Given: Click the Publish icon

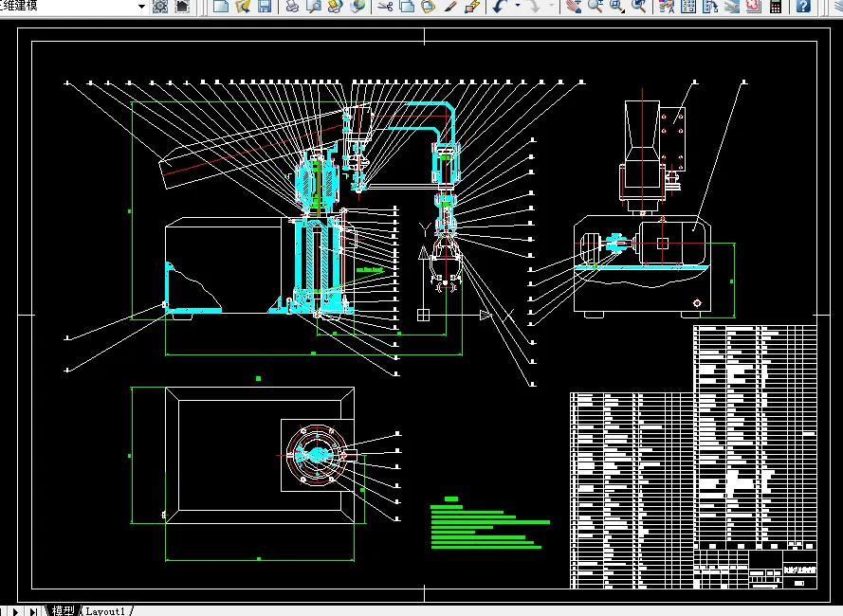Looking at the screenshot, I should click(x=336, y=7).
